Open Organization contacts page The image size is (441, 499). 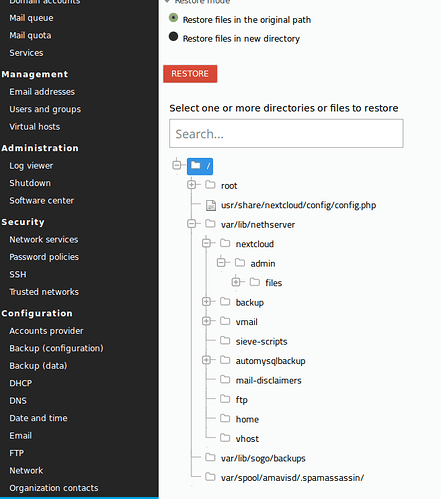[x=54, y=488]
